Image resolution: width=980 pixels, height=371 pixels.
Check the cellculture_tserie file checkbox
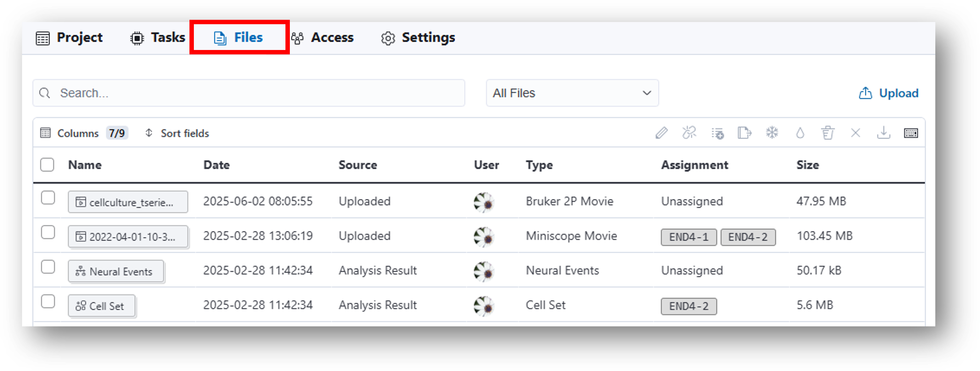pyautogui.click(x=48, y=198)
